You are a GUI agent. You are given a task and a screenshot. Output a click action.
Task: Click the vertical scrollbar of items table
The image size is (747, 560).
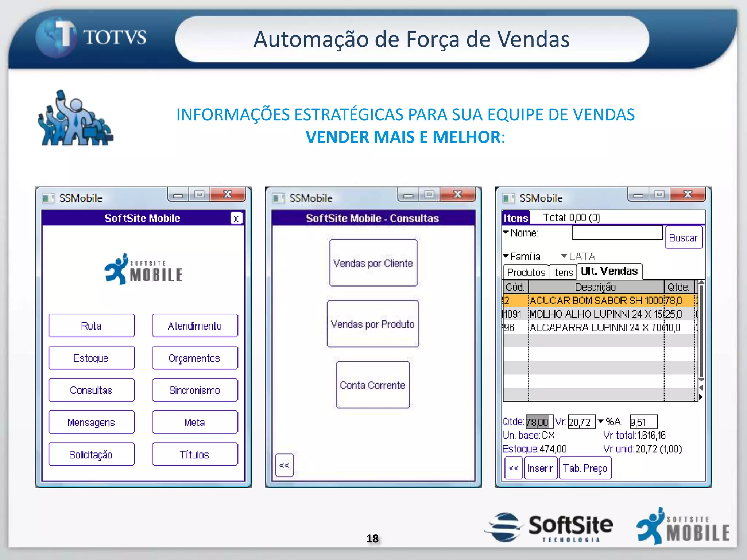click(701, 332)
